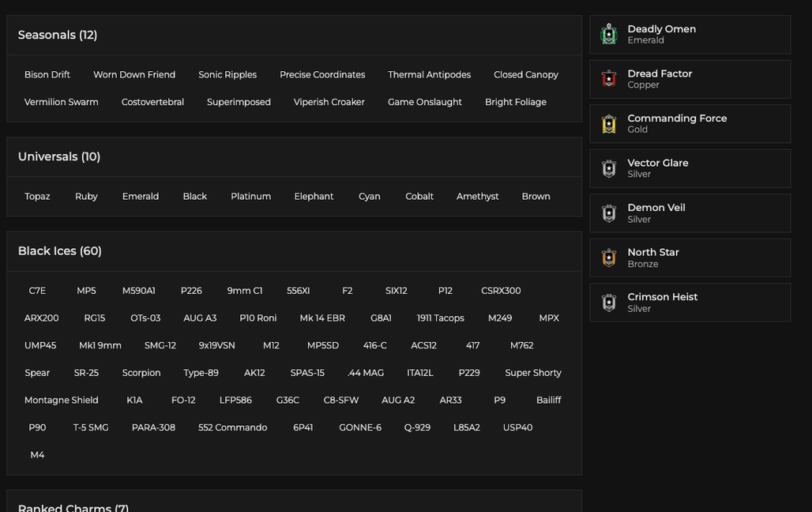This screenshot has width=812, height=512.
Task: Click Closed Canopy seasonal skin
Action: pyautogui.click(x=525, y=74)
